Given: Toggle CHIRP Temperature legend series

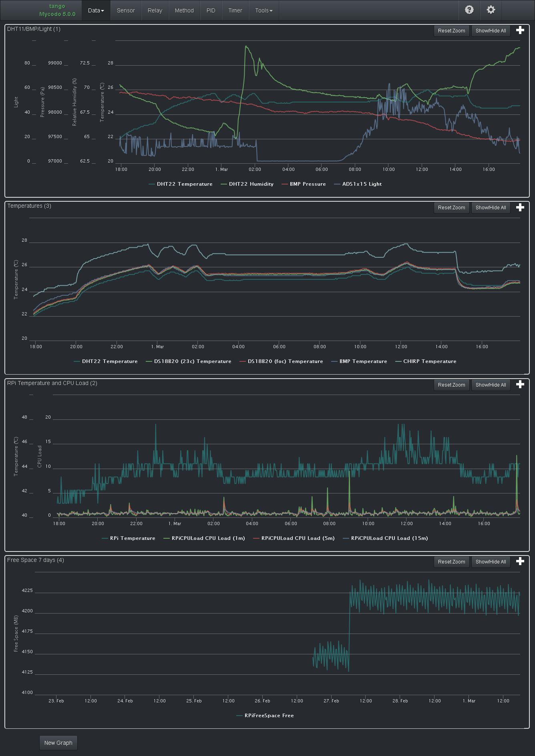Looking at the screenshot, I should tap(426, 361).
